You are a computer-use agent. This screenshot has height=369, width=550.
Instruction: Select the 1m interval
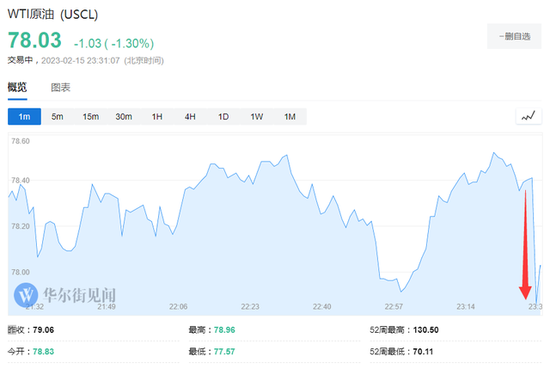click(x=24, y=116)
